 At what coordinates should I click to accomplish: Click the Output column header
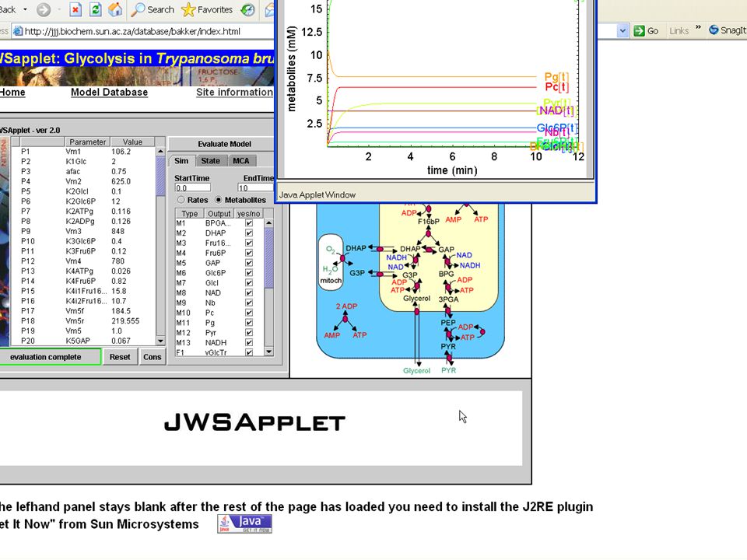219,214
